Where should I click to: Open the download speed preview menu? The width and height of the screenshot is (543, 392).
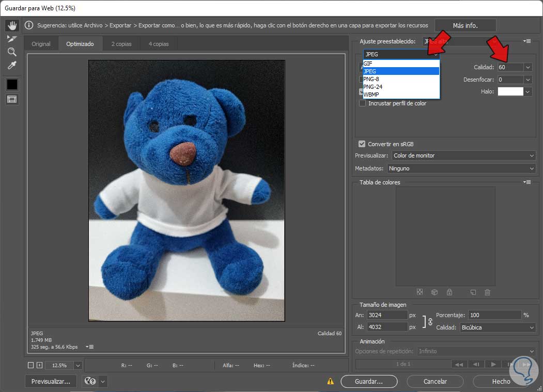coord(90,347)
